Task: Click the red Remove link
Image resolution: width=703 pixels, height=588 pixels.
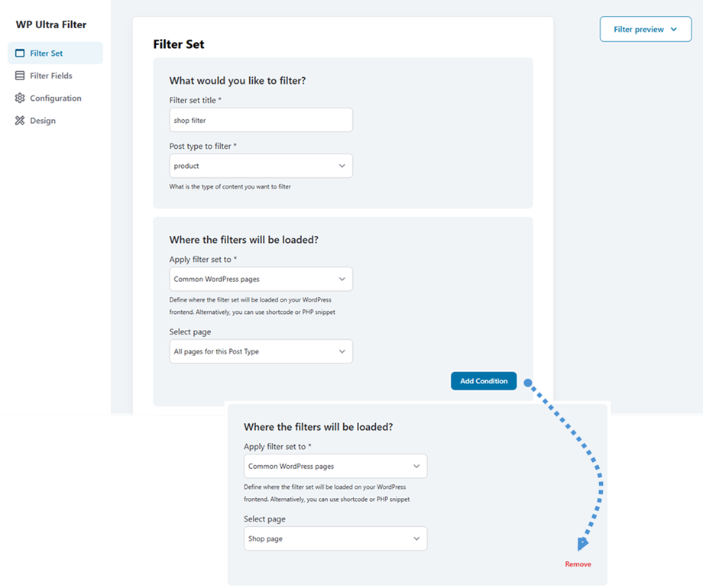Action: click(578, 564)
